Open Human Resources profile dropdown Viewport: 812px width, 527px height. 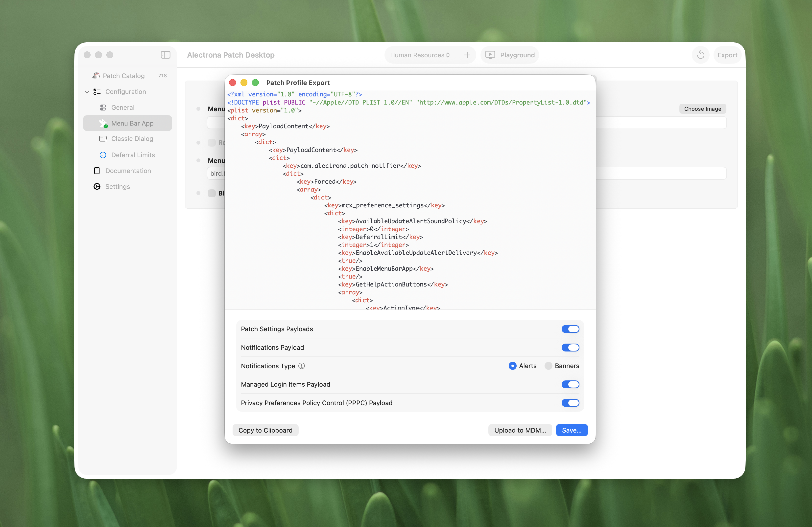(420, 55)
